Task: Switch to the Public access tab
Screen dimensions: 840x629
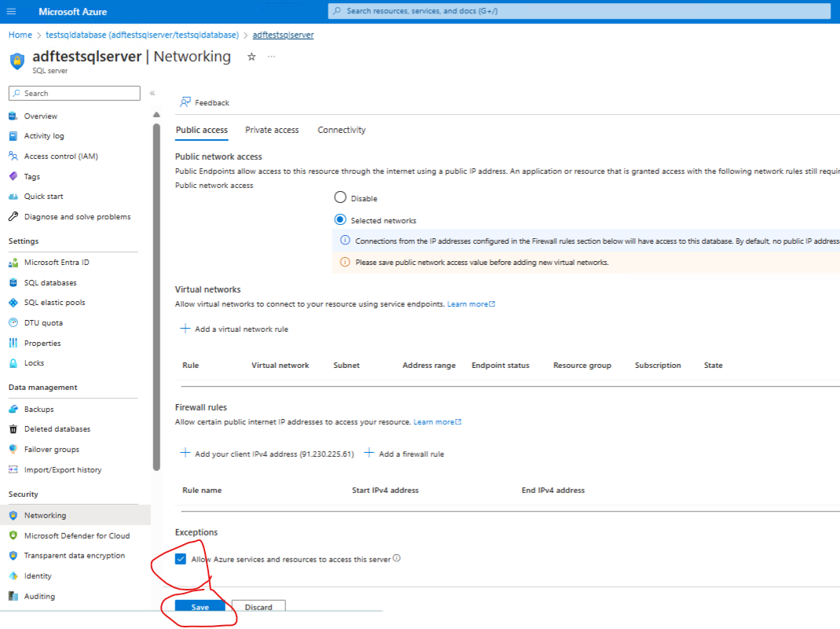Action: click(x=202, y=131)
